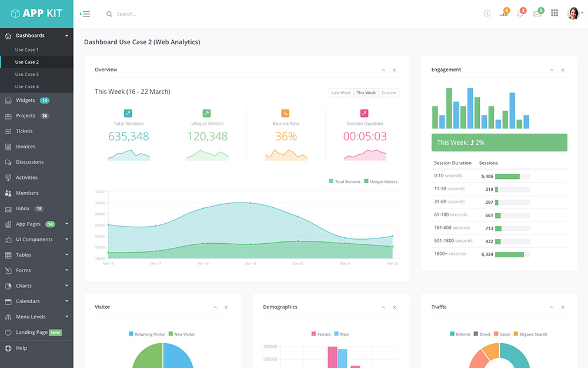Open the Landing Page link
Viewport: 588px width, 368px height.
pyautogui.click(x=32, y=332)
